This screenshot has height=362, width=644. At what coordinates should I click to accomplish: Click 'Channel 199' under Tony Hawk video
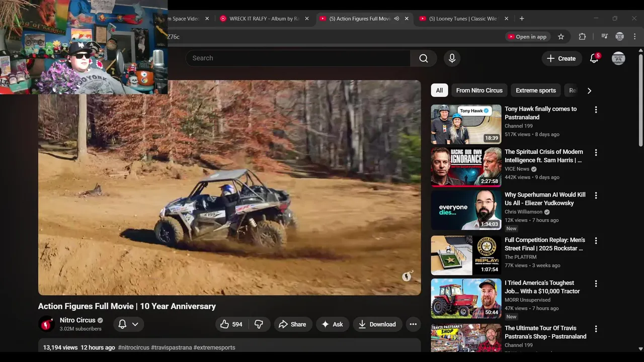click(x=519, y=126)
